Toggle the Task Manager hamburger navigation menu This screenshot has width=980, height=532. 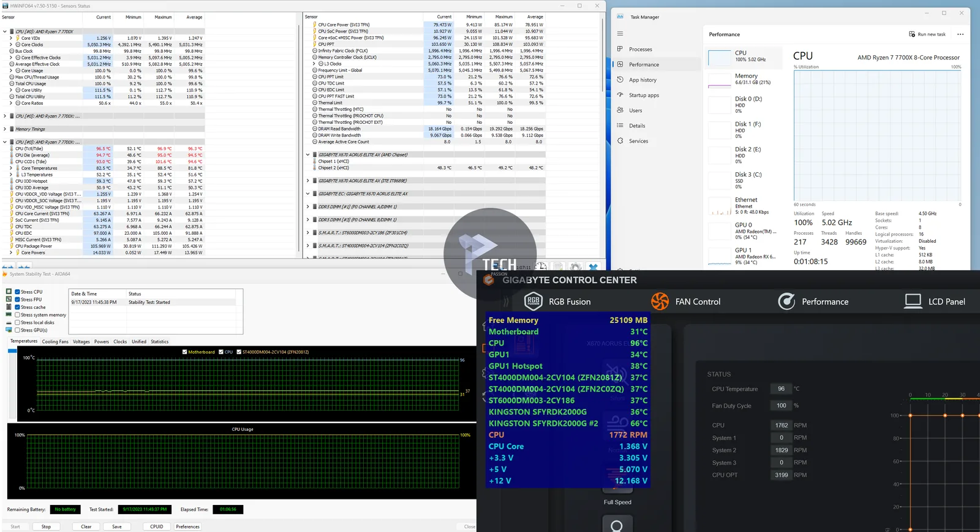(620, 34)
